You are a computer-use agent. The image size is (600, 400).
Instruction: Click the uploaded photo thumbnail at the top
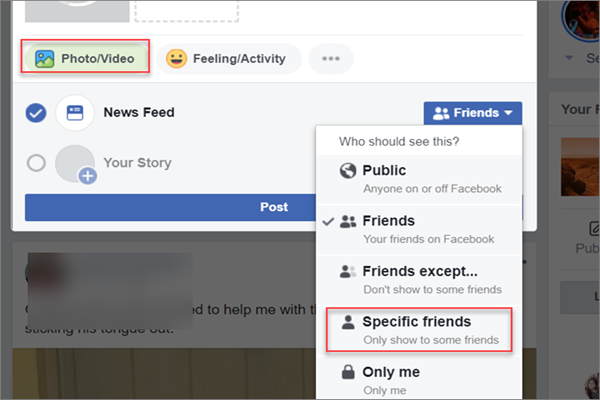(x=77, y=10)
